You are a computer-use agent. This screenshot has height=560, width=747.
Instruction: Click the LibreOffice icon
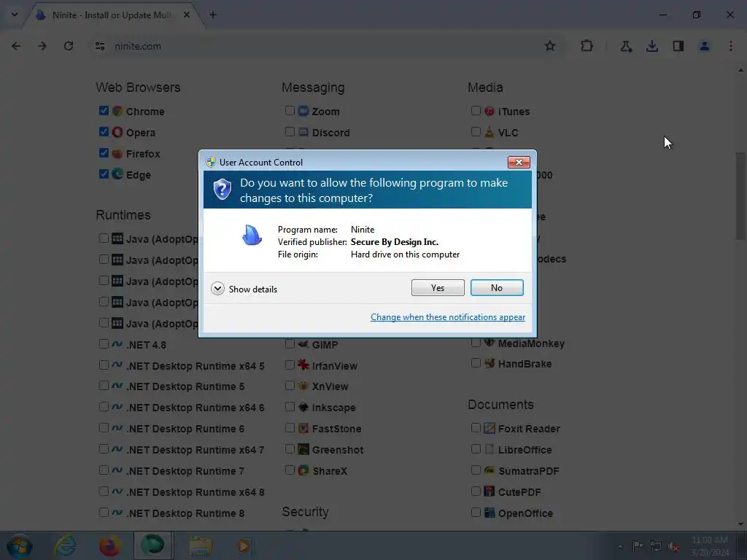(x=489, y=449)
